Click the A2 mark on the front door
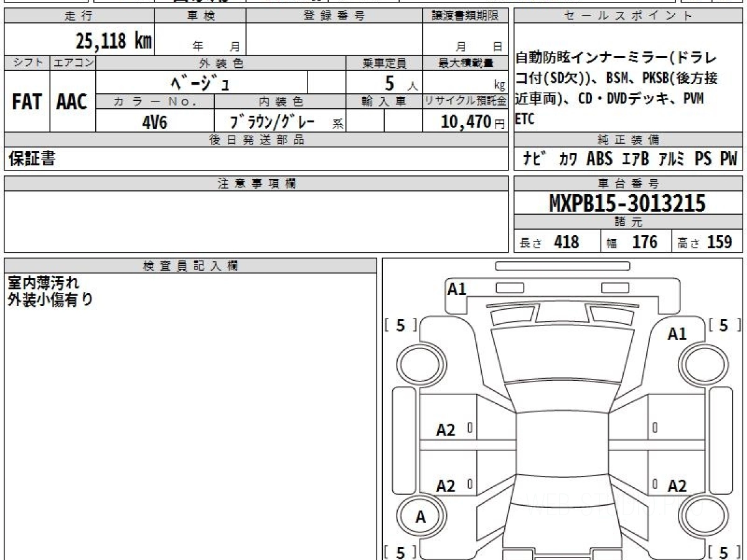 [446, 430]
